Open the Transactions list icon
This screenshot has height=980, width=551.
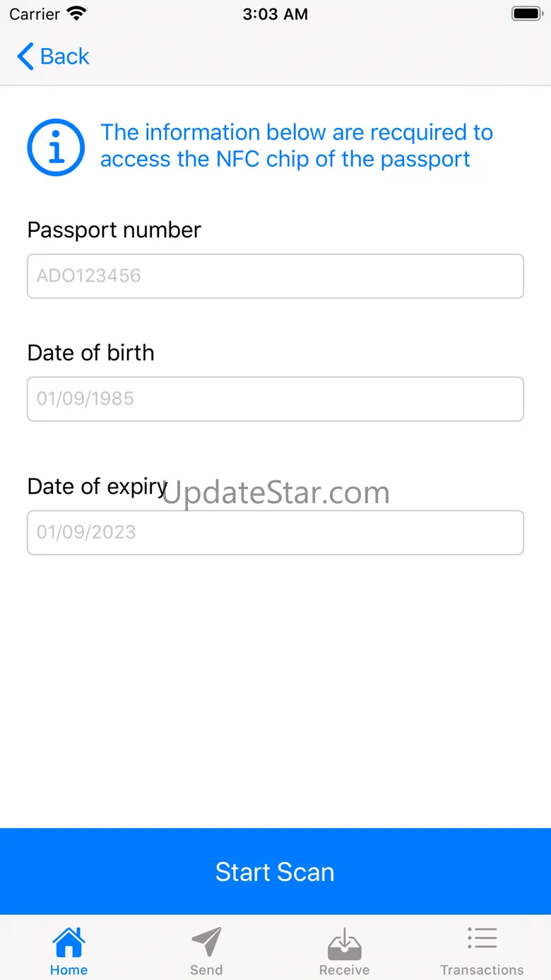click(482, 939)
